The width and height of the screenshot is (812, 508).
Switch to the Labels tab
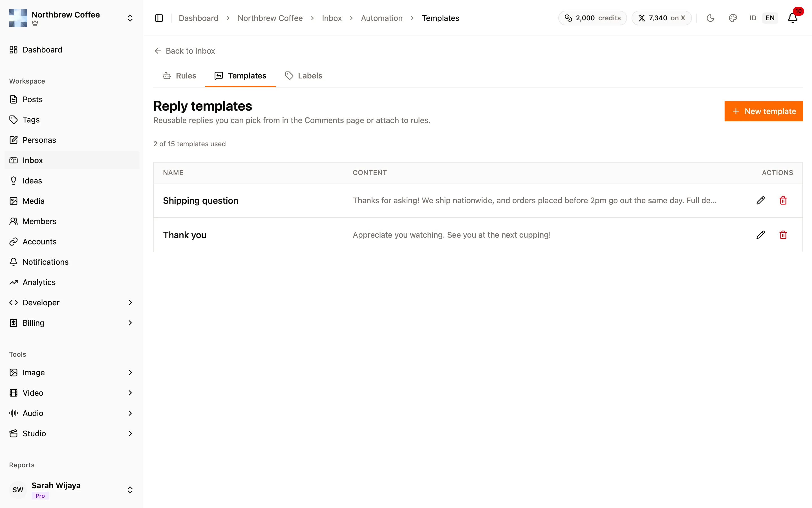coord(303,76)
